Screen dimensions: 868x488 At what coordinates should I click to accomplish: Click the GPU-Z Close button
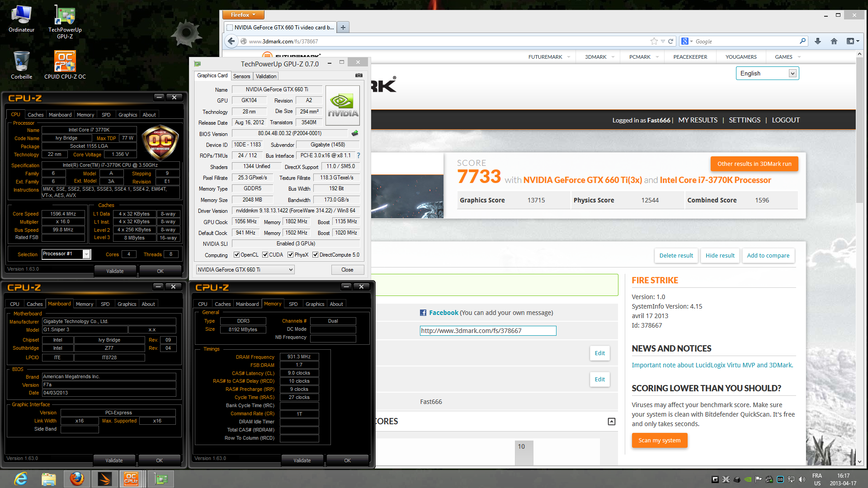click(347, 270)
